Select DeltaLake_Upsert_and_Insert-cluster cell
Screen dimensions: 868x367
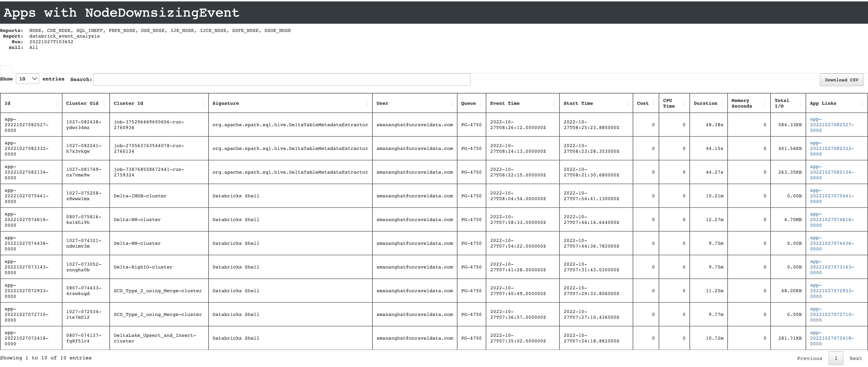point(159,338)
